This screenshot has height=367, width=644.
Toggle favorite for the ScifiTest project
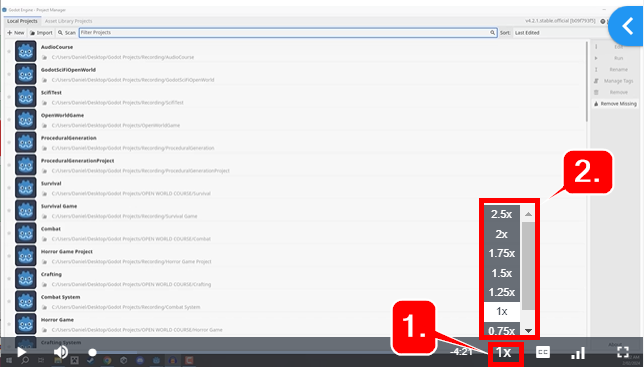click(9, 97)
